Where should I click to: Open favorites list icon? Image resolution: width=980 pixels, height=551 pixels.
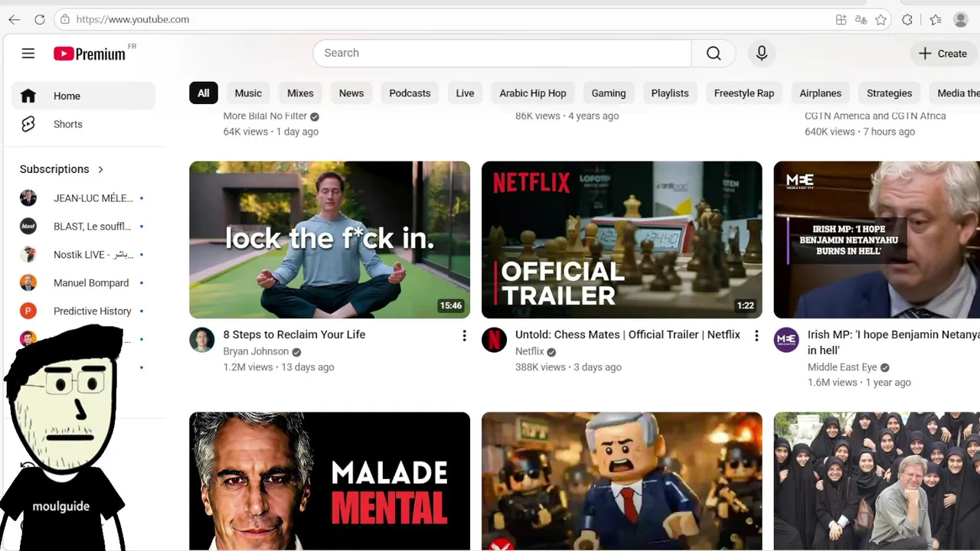point(936,20)
